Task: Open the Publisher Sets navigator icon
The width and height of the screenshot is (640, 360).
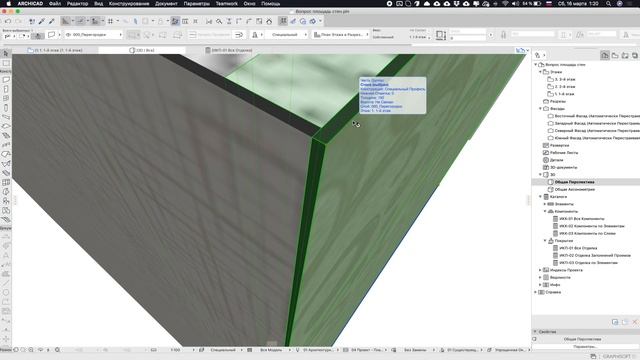Action: tap(635, 55)
